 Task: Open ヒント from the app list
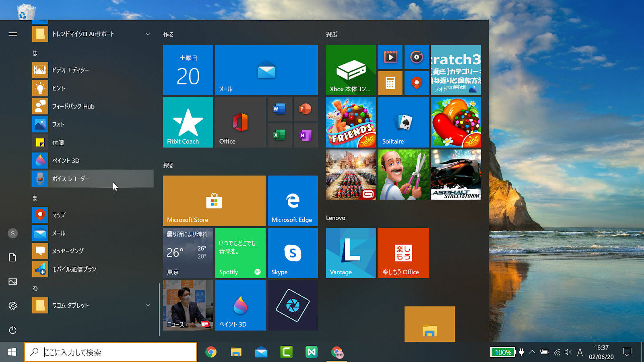(x=93, y=88)
